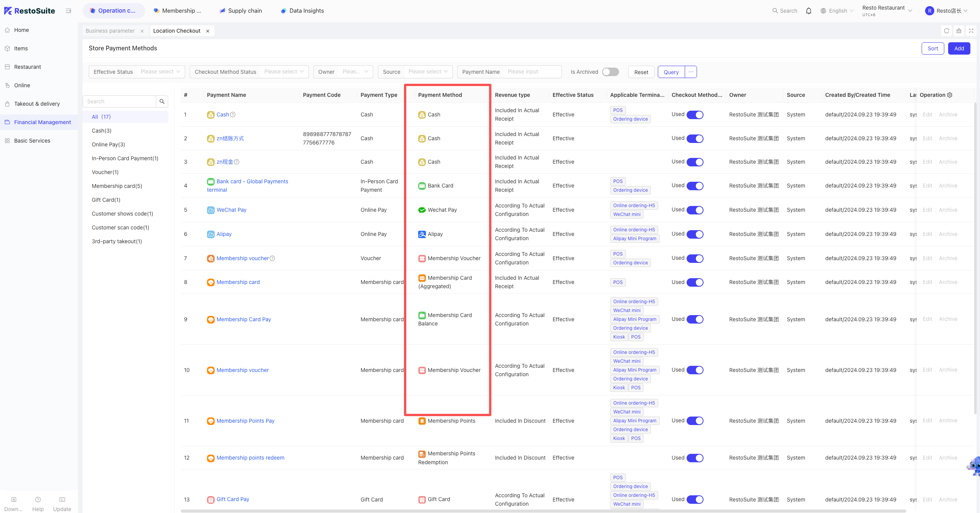Expand the Source filter dropdown

pos(415,72)
